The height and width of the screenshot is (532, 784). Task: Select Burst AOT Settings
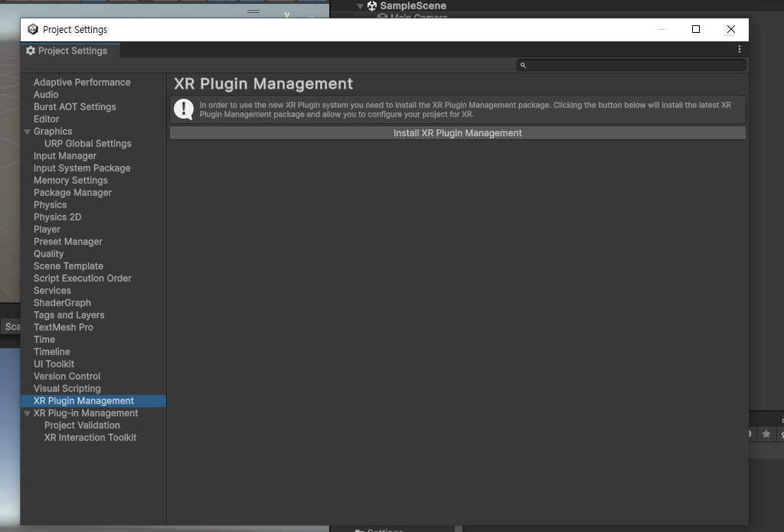(74, 106)
